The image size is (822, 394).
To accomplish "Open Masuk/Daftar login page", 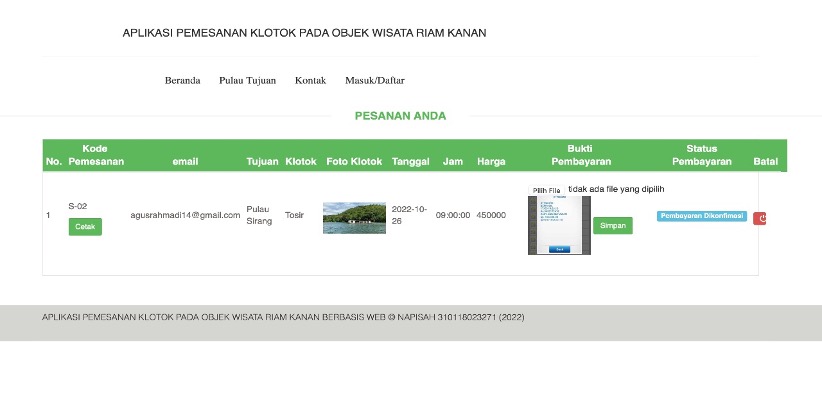I will [375, 81].
